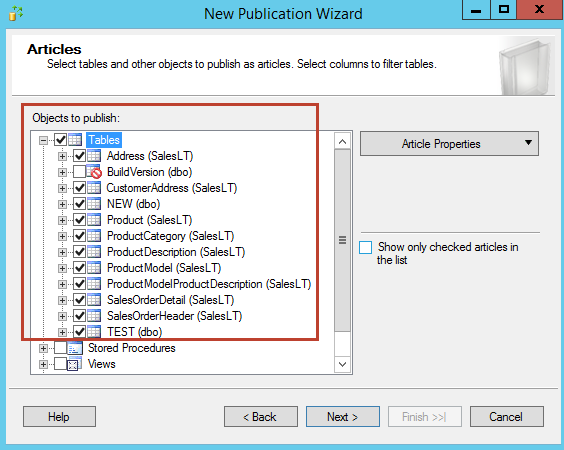
Task: Go to previous step with Back
Action: pyautogui.click(x=261, y=417)
